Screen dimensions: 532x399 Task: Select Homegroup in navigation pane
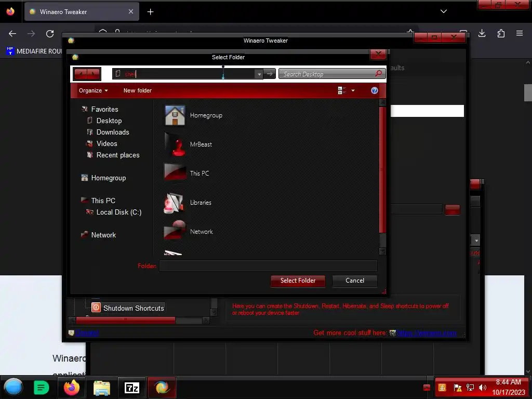108,178
